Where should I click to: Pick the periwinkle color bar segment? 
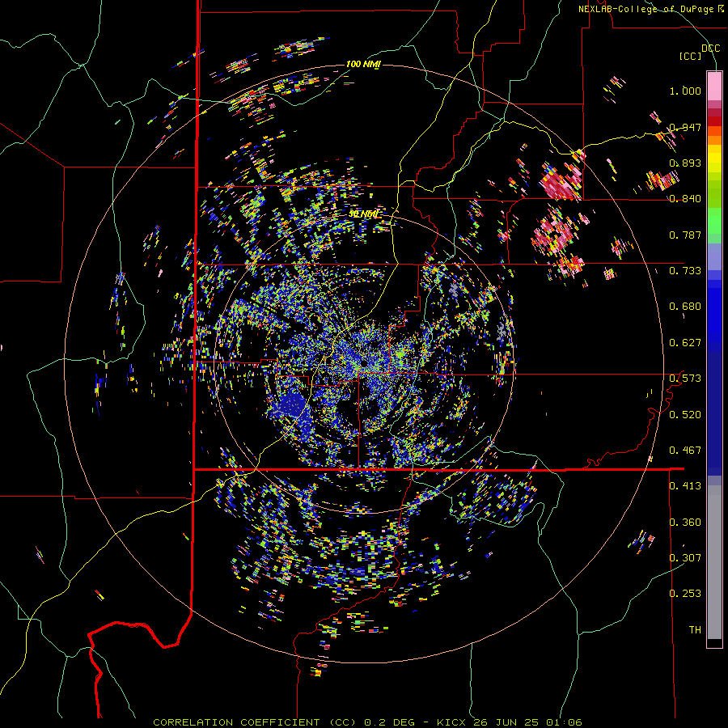[714, 256]
